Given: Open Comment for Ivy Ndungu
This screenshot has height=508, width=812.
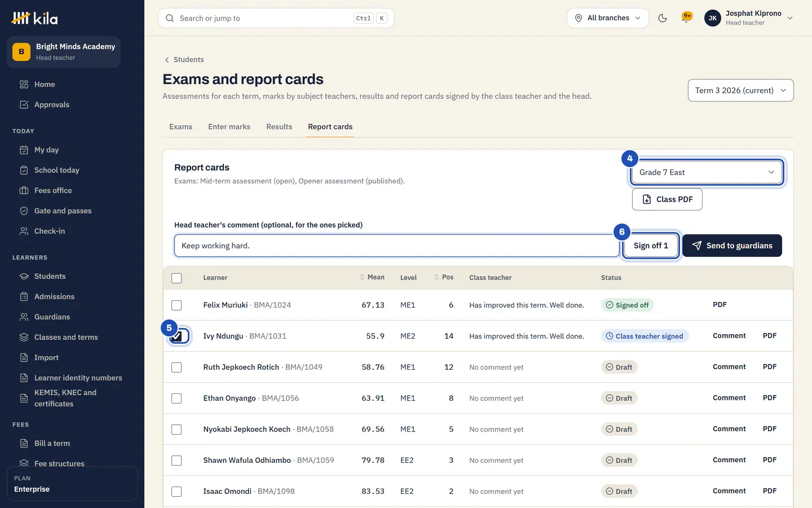Looking at the screenshot, I should pos(729,336).
